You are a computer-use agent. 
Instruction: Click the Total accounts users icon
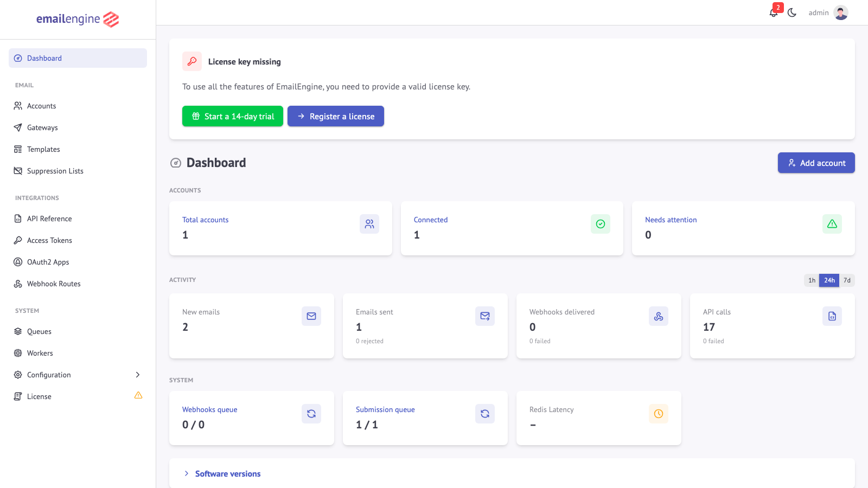point(369,224)
